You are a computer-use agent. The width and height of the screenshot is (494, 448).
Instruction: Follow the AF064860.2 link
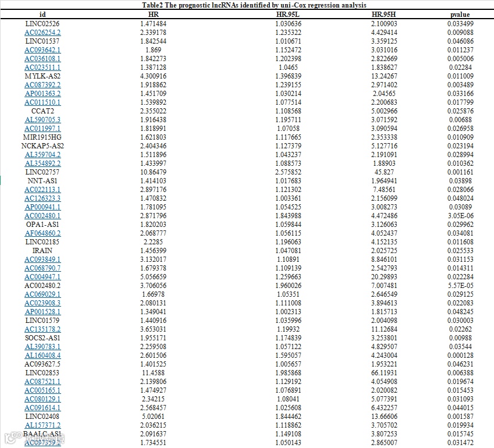click(x=42, y=233)
